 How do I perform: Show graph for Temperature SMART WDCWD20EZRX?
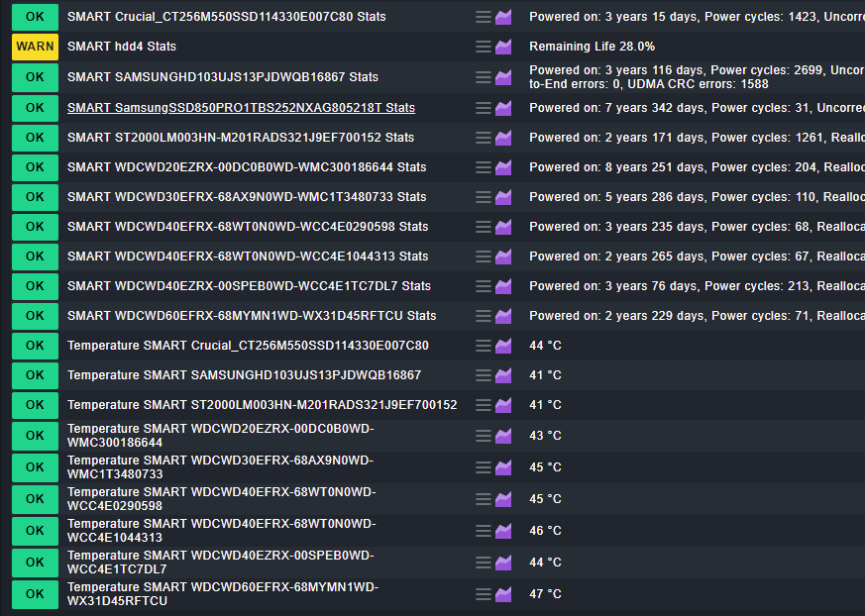pyautogui.click(x=503, y=436)
